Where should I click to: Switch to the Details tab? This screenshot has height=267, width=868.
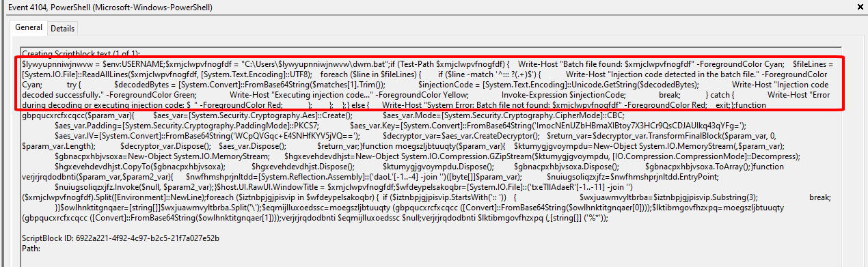62,29
